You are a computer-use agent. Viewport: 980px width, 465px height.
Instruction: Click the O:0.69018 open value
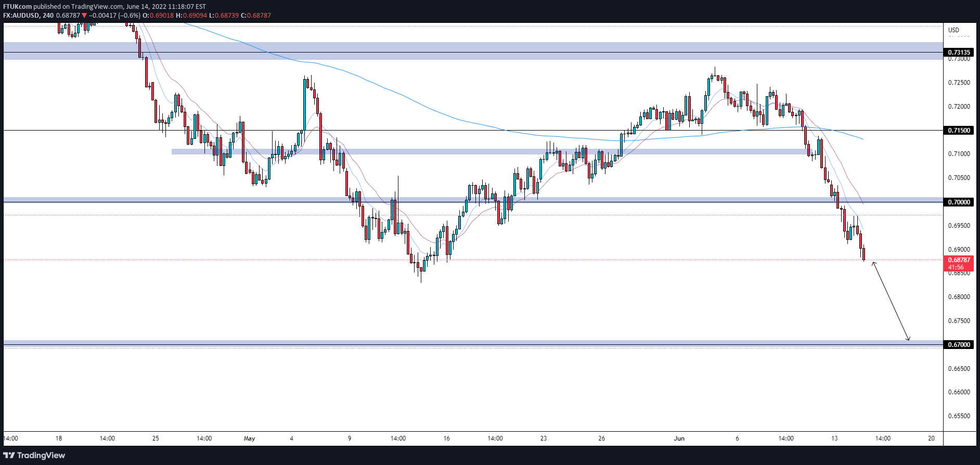click(159, 15)
